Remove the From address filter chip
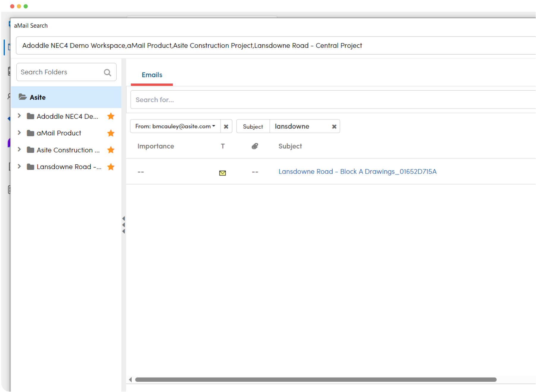The image size is (536, 392). pyautogui.click(x=226, y=126)
